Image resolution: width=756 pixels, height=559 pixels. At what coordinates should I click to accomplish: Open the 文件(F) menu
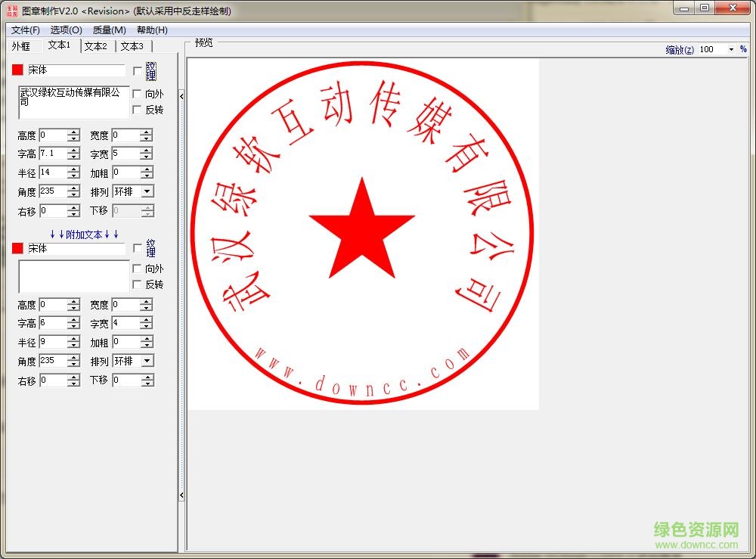(x=25, y=30)
